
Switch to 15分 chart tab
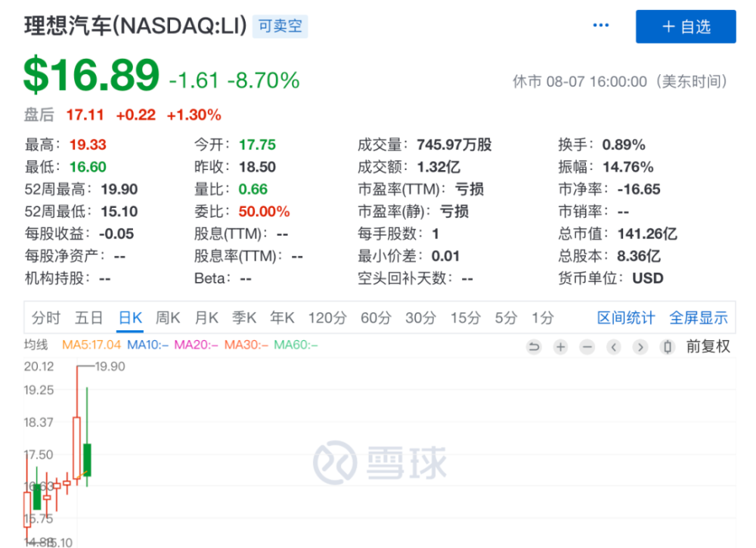[466, 318]
